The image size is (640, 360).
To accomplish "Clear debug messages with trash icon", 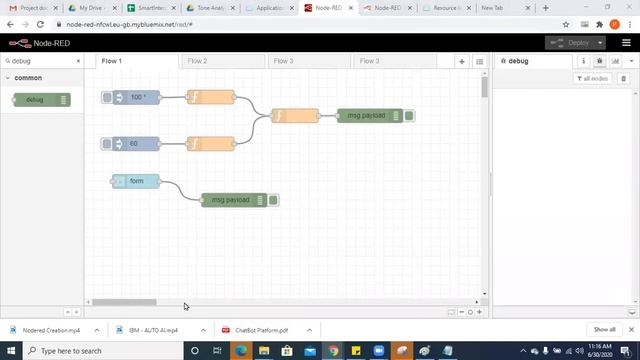I will [623, 78].
